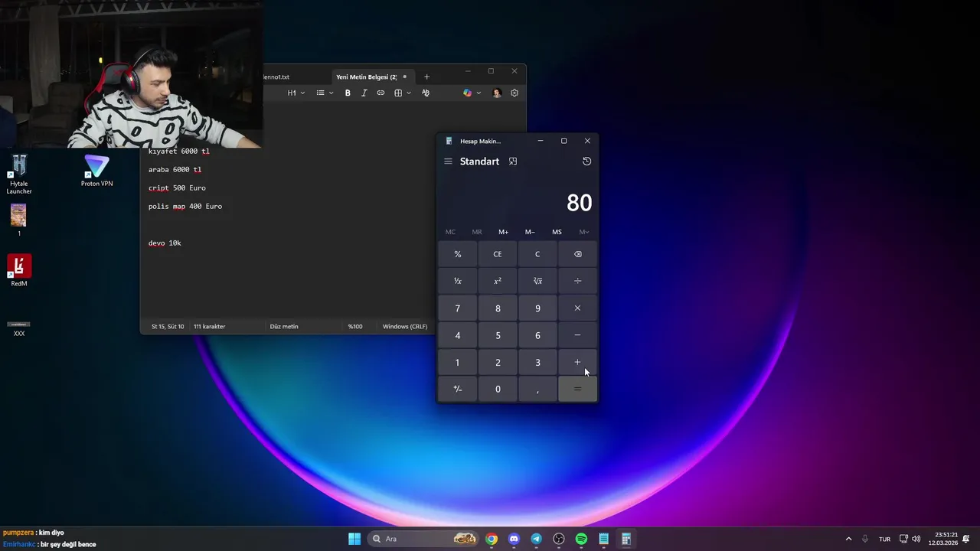Open Spotify from the taskbar
The width and height of the screenshot is (980, 551).
[x=581, y=539]
